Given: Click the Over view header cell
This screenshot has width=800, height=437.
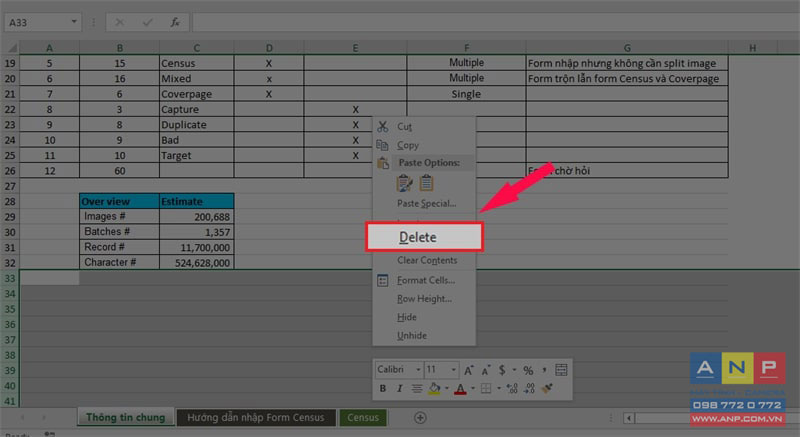Looking at the screenshot, I should [x=119, y=201].
